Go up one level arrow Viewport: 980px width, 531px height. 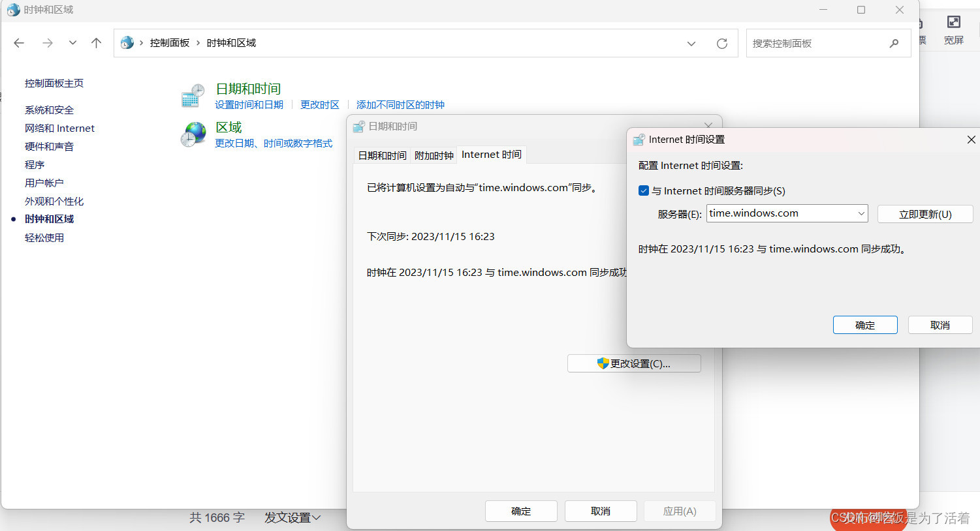[97, 43]
